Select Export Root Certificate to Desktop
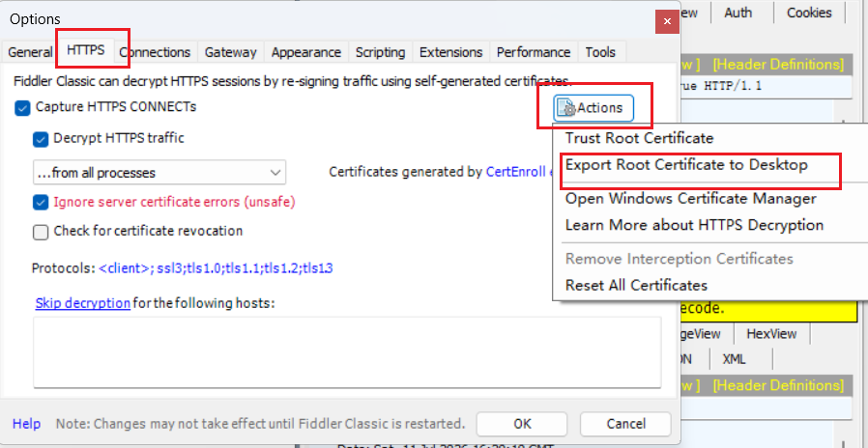Screen dimensions: 868x448 coord(686,165)
